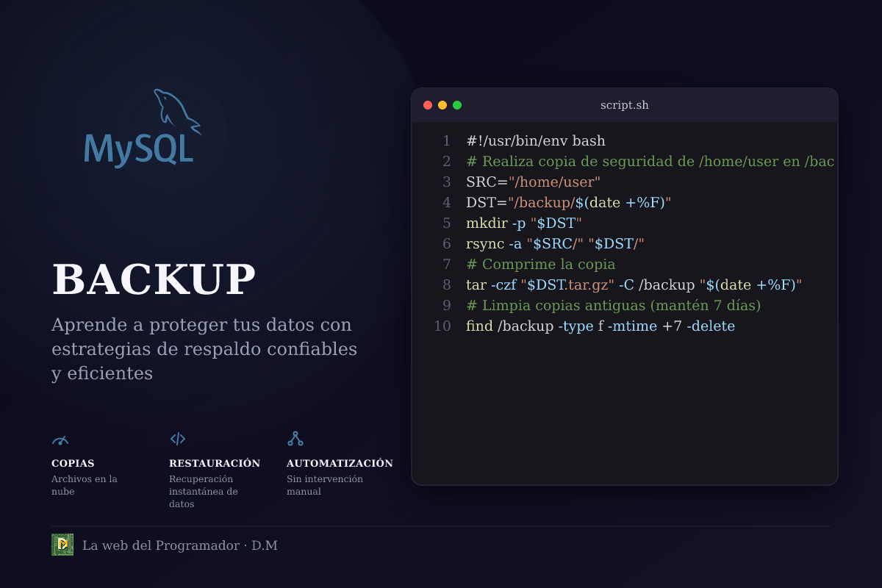The height and width of the screenshot is (588, 882).
Task: Click the text 'Sin intervención manual'
Action: pyautogui.click(x=325, y=485)
